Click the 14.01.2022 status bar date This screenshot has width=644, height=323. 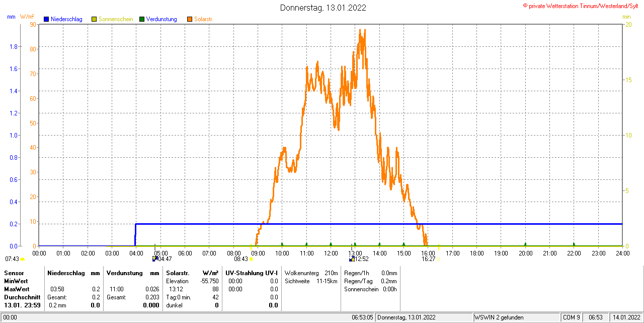625,317
